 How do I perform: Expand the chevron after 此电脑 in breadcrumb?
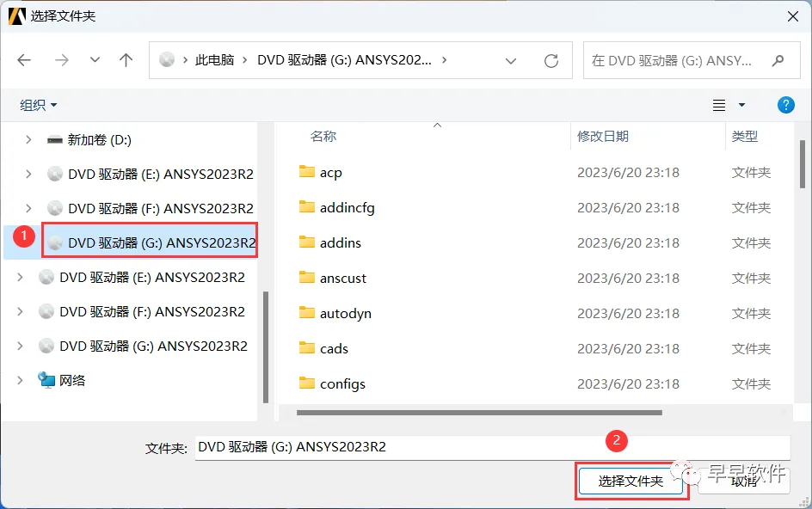click(245, 60)
